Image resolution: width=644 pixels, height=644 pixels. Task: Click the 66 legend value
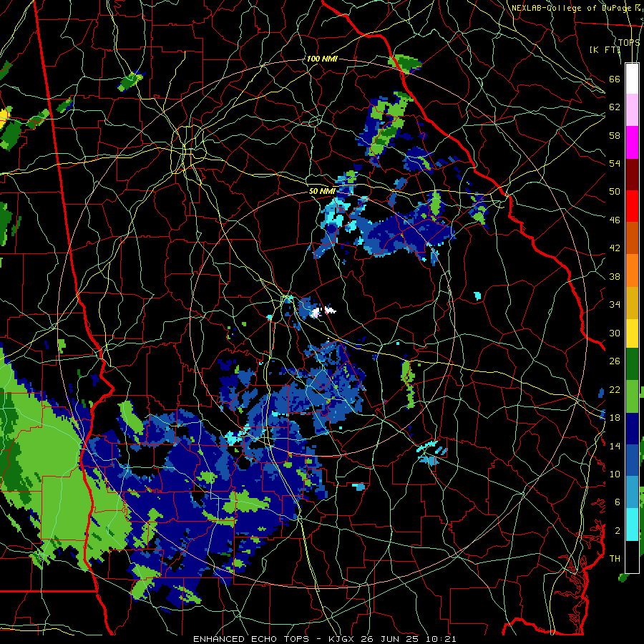[x=615, y=79]
